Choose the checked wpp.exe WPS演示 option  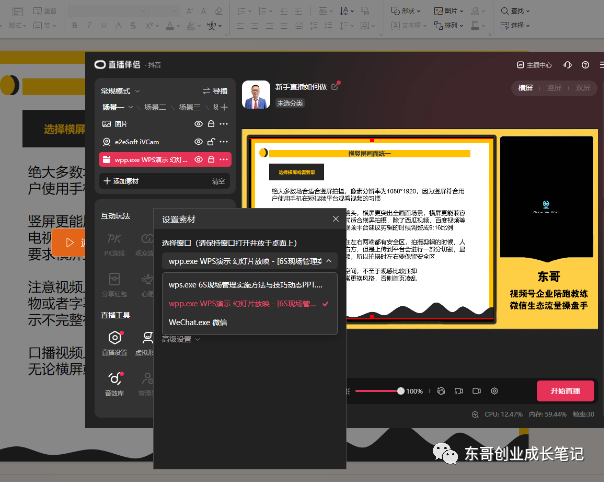(x=250, y=304)
